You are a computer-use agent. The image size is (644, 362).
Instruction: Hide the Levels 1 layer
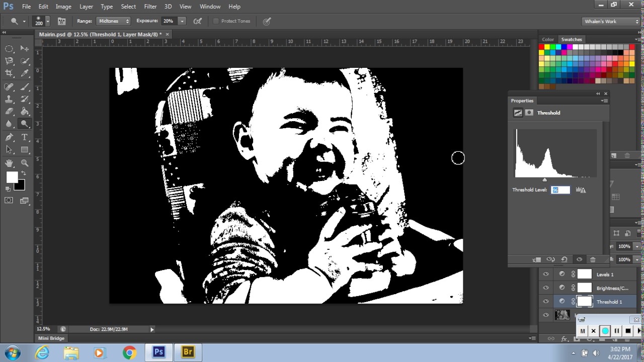[x=546, y=274]
